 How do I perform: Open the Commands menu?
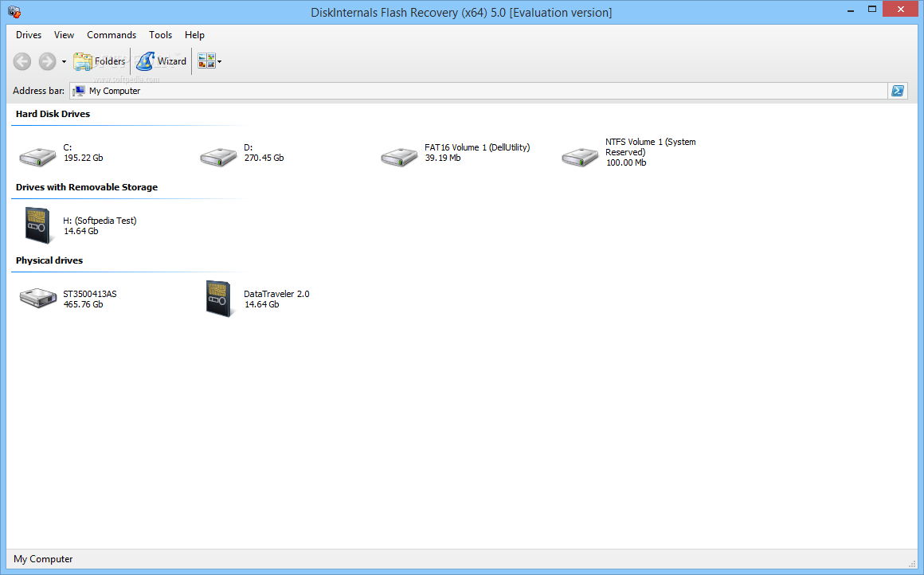tap(112, 35)
